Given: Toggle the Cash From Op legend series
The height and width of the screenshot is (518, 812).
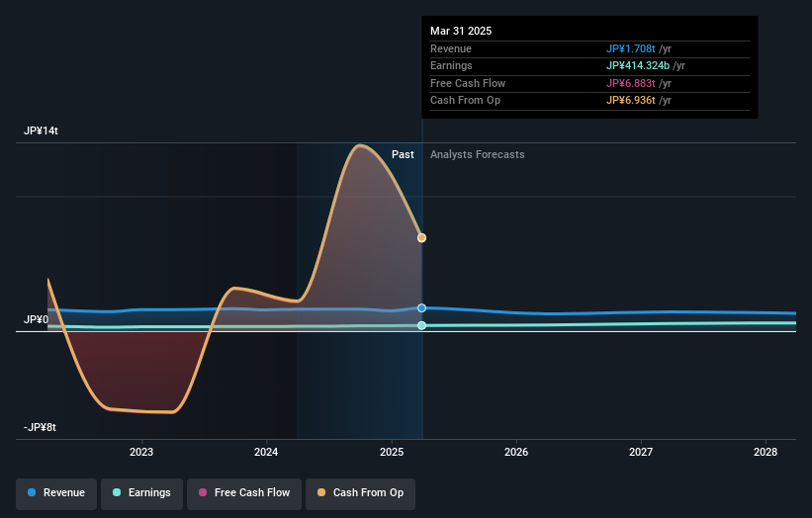Looking at the screenshot, I should click(360, 493).
